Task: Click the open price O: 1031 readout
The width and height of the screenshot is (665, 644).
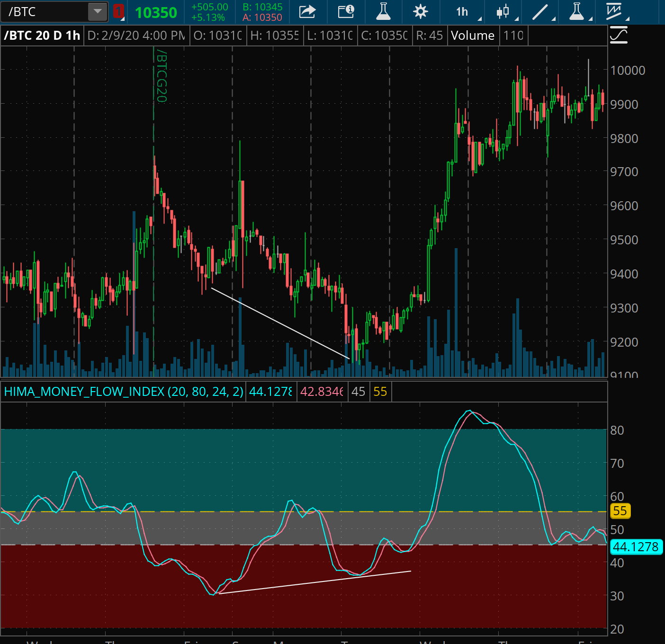Action: (x=218, y=36)
